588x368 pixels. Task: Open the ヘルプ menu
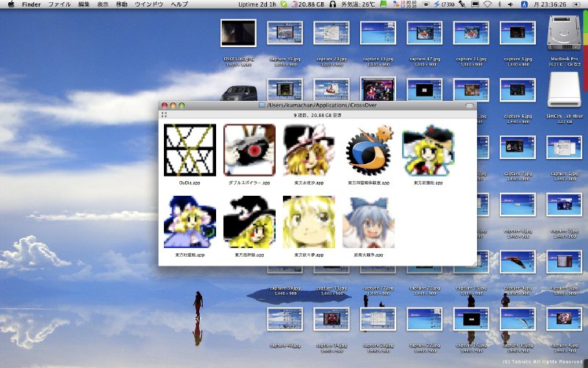pyautogui.click(x=179, y=4)
